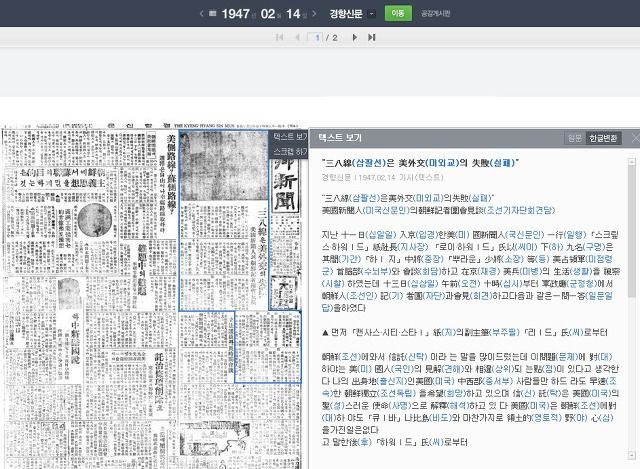Choose 스크랩 하기 in the article popup menu
Screen dimensions: 640x469
(290, 151)
